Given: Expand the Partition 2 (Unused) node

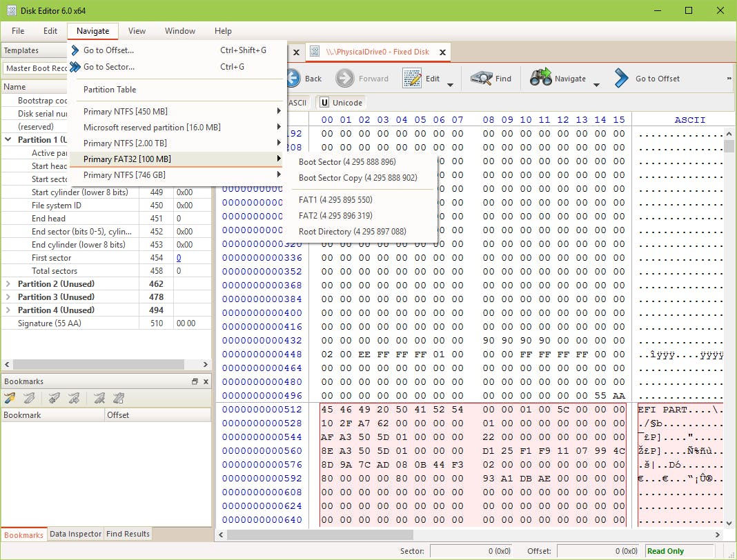Looking at the screenshot, I should pyautogui.click(x=8, y=284).
